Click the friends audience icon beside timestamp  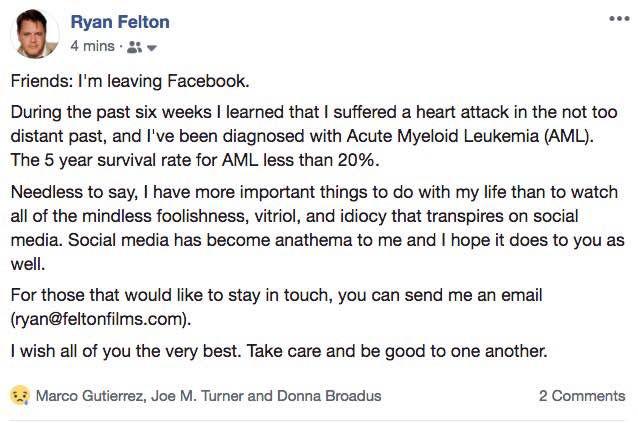134,47
